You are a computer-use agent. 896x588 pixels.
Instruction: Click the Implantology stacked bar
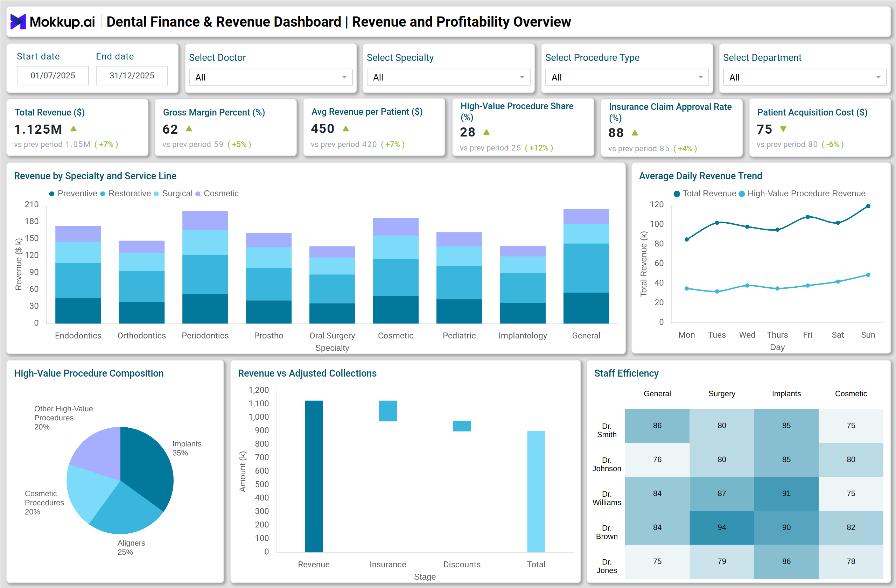point(523,285)
